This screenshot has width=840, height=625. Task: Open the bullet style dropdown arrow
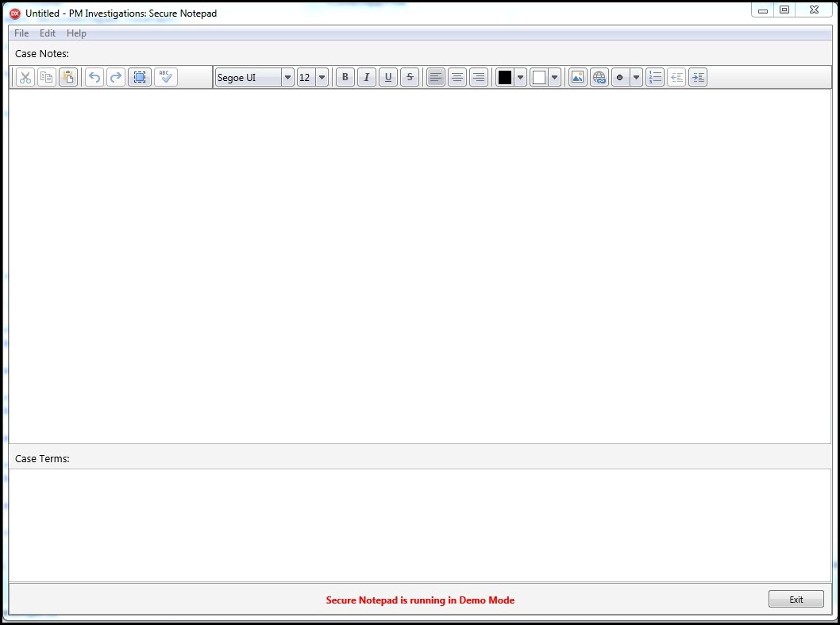click(x=636, y=77)
